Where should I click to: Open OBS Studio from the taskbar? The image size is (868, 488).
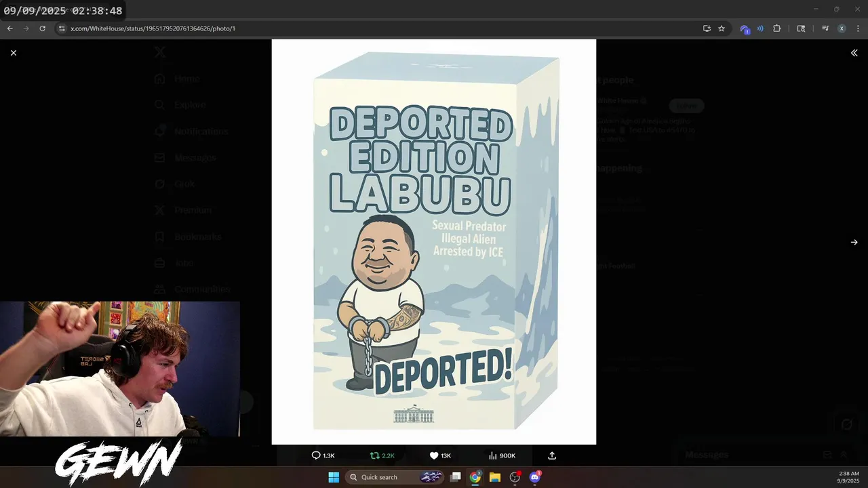pos(515,477)
